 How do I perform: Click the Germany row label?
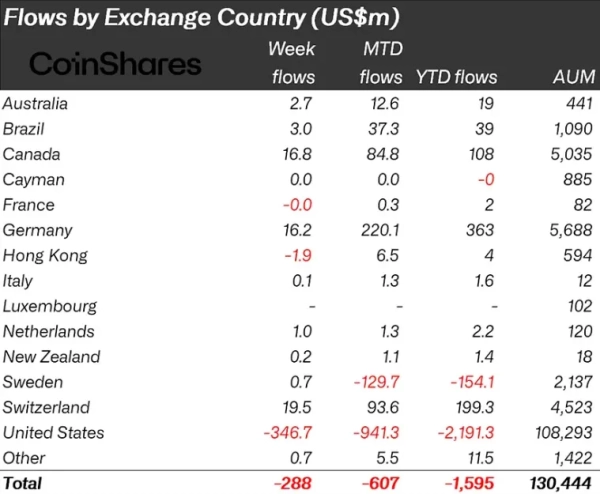36,230
